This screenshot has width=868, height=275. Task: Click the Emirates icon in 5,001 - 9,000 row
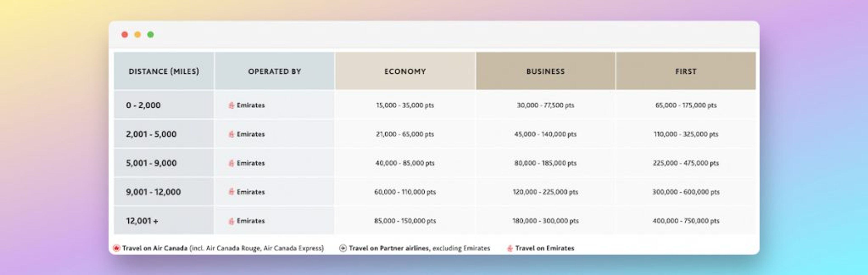point(231,163)
